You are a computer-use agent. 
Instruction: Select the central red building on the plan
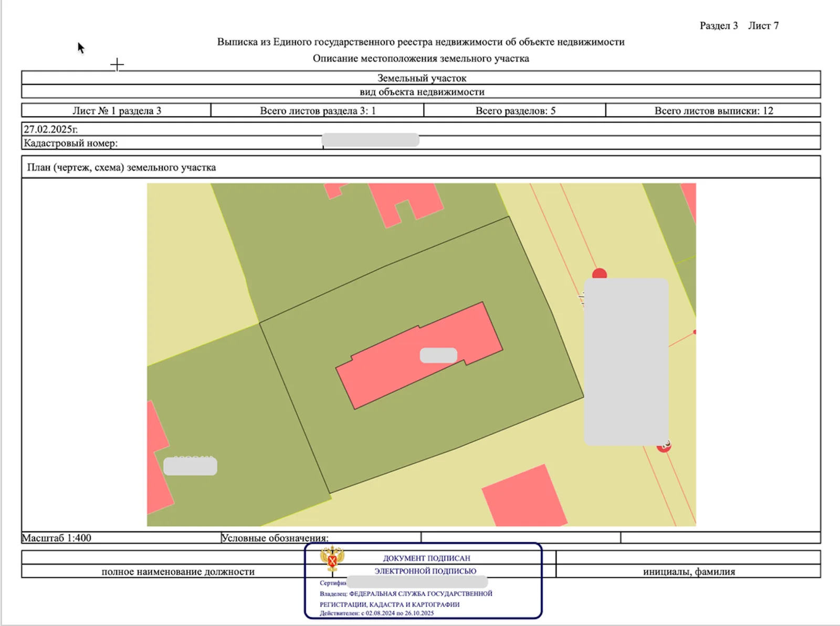[x=419, y=356]
